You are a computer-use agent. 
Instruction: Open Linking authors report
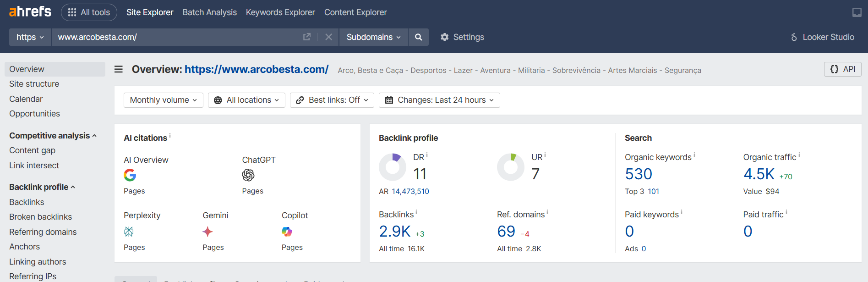38,262
